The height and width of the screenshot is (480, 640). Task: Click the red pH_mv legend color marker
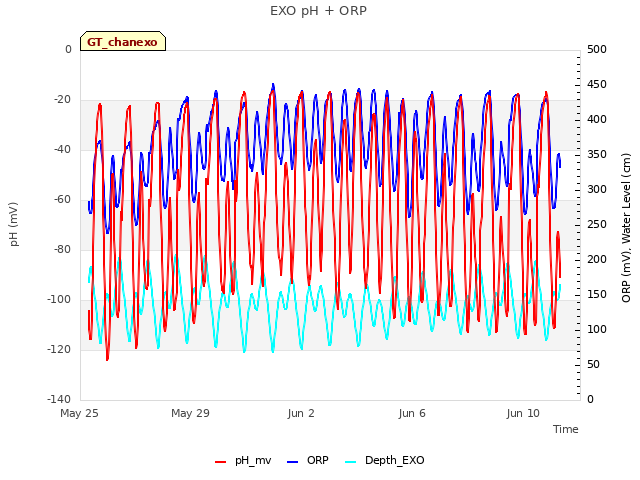coord(220,462)
